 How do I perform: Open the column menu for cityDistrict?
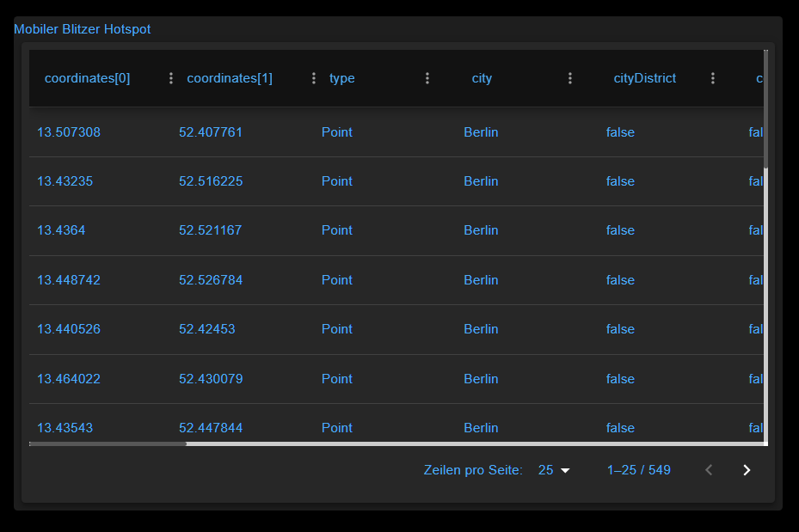pyautogui.click(x=713, y=77)
